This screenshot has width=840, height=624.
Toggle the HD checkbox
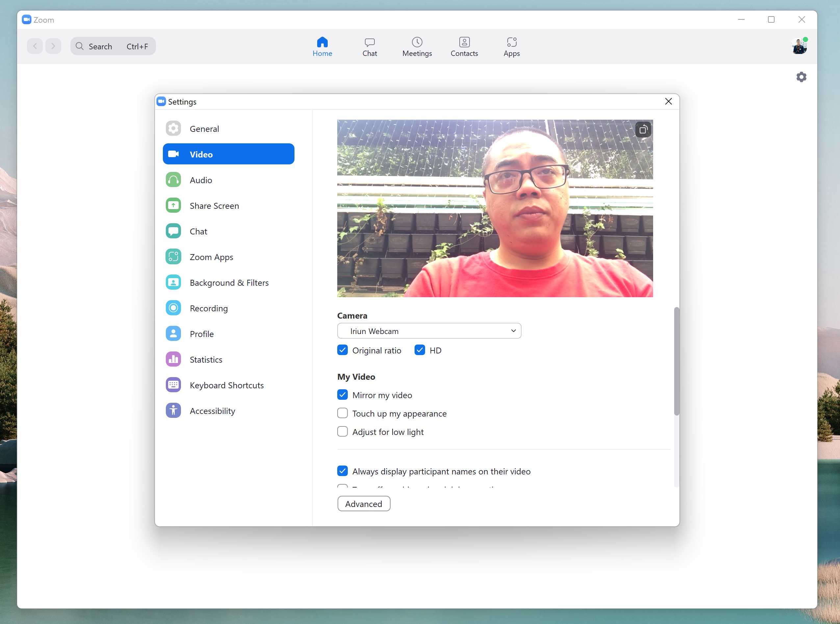(420, 350)
